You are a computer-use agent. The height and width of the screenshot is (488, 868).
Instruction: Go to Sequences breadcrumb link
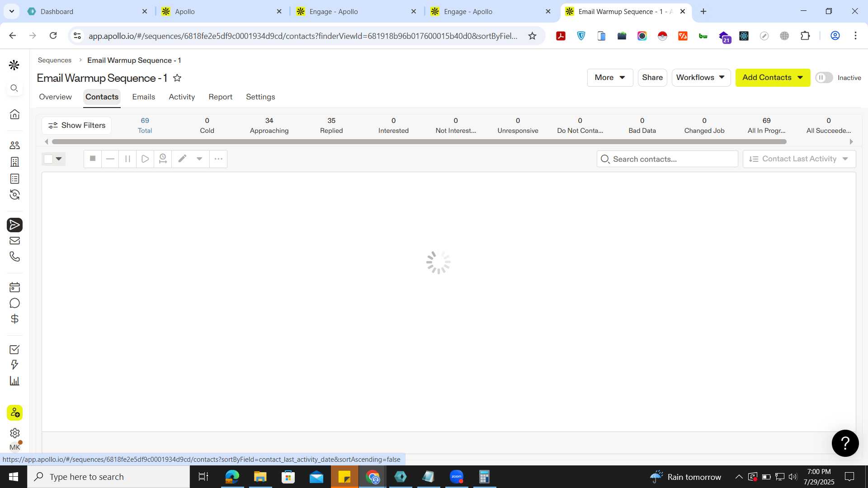(54, 60)
